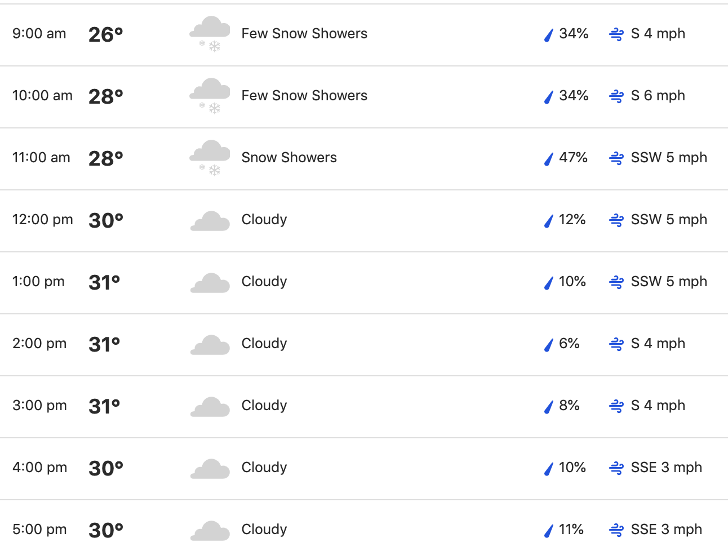
Task: Click the wind icon in the 4:00 pm row
Action: (616, 468)
